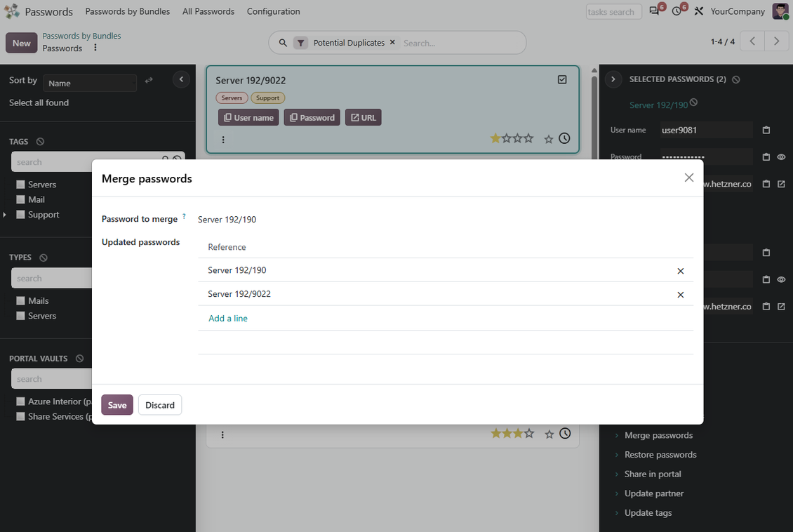Check the Servers tag checkbox
This screenshot has height=532, width=793.
pos(21,185)
